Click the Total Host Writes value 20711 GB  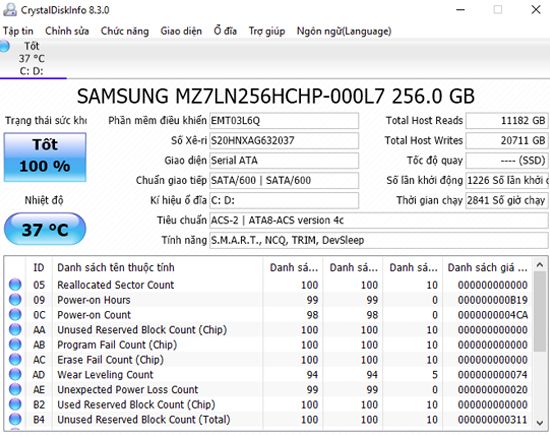pyautogui.click(x=507, y=141)
